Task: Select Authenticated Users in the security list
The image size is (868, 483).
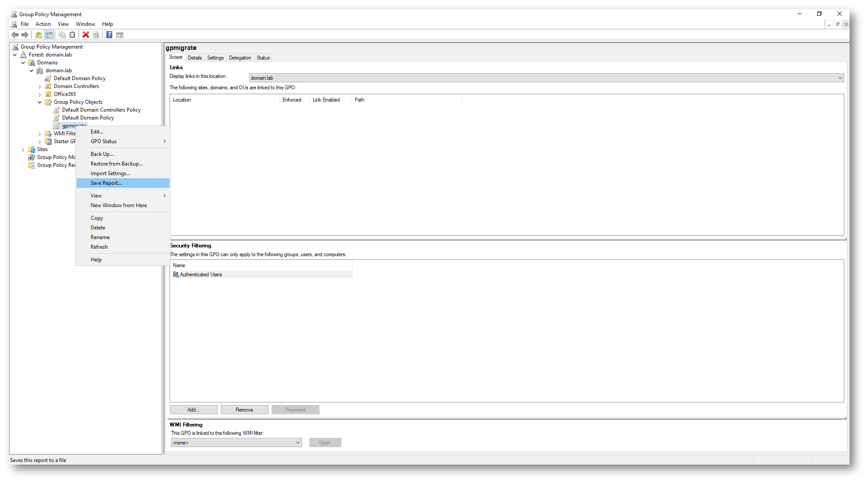Action: click(x=201, y=275)
